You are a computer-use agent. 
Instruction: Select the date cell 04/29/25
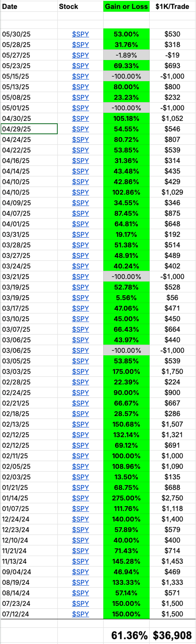(x=29, y=129)
